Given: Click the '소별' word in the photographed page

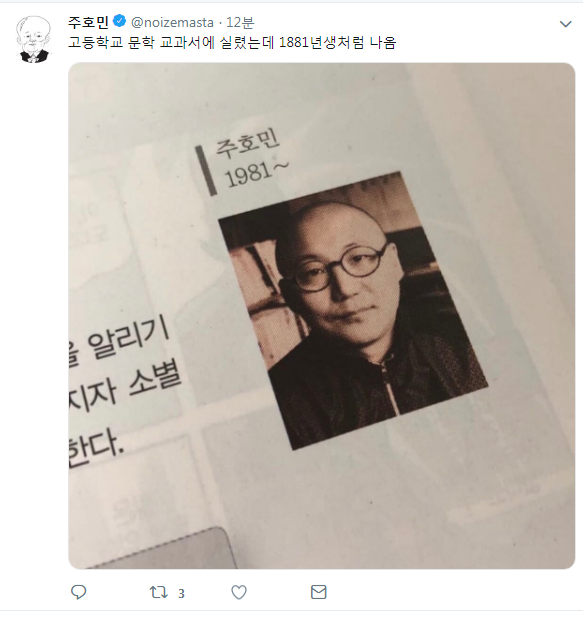Looking at the screenshot, I should 155,380.
